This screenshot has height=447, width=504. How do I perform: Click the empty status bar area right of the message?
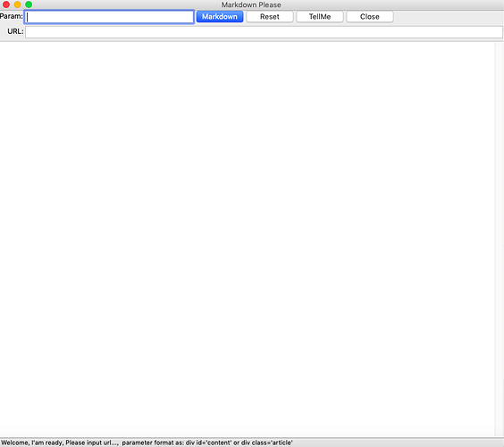(x=398, y=443)
